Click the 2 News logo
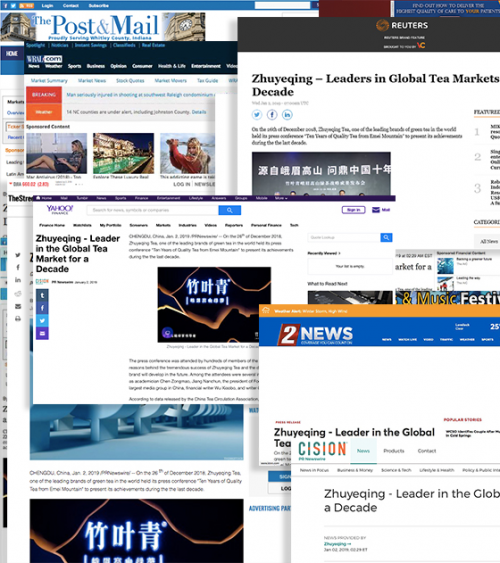 pos(315,334)
